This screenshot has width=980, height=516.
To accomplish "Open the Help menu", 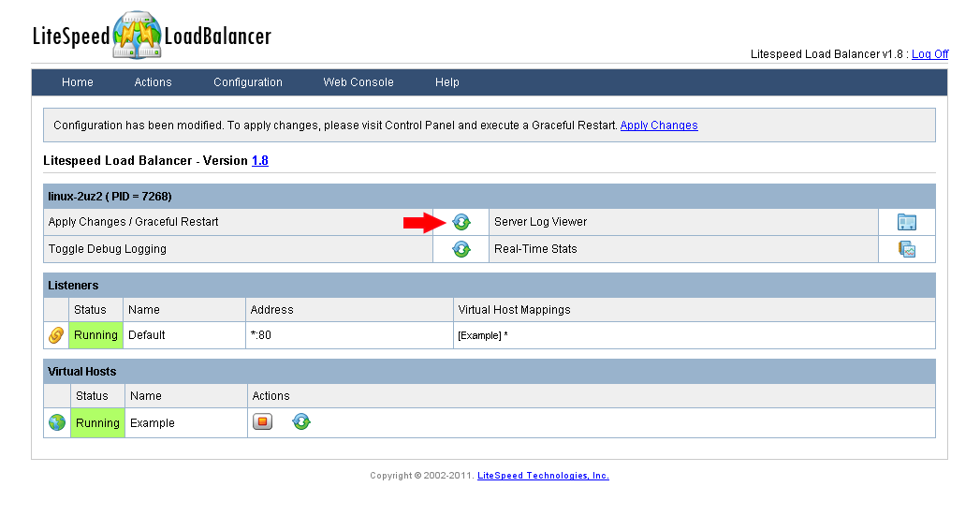I will coord(446,81).
